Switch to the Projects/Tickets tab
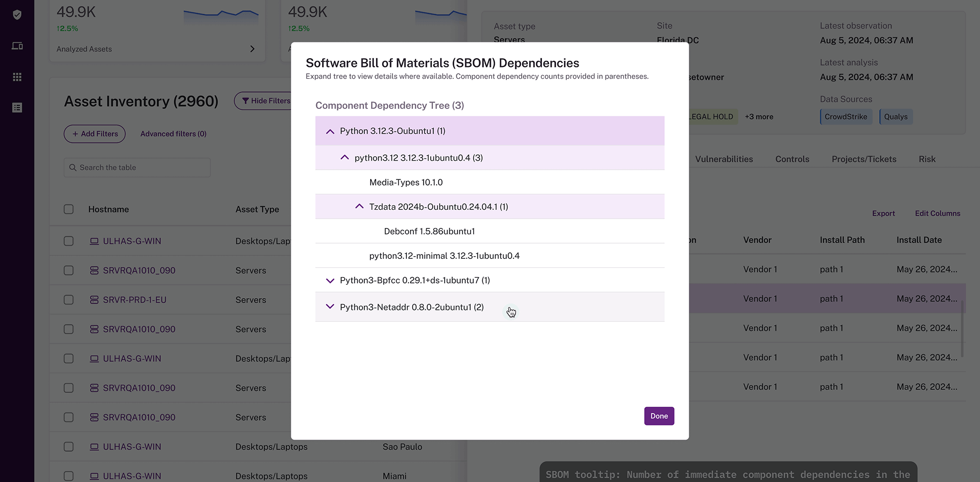Image resolution: width=980 pixels, height=482 pixels. (x=864, y=159)
